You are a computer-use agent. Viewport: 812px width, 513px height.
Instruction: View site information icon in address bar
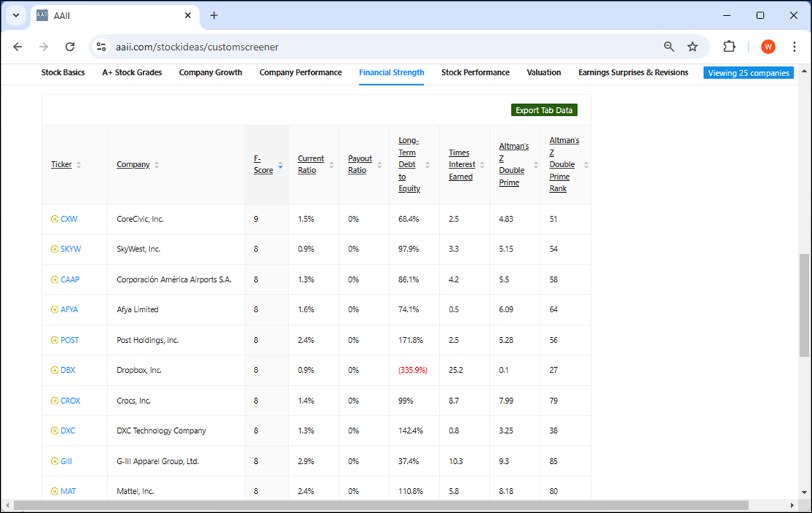pyautogui.click(x=101, y=47)
